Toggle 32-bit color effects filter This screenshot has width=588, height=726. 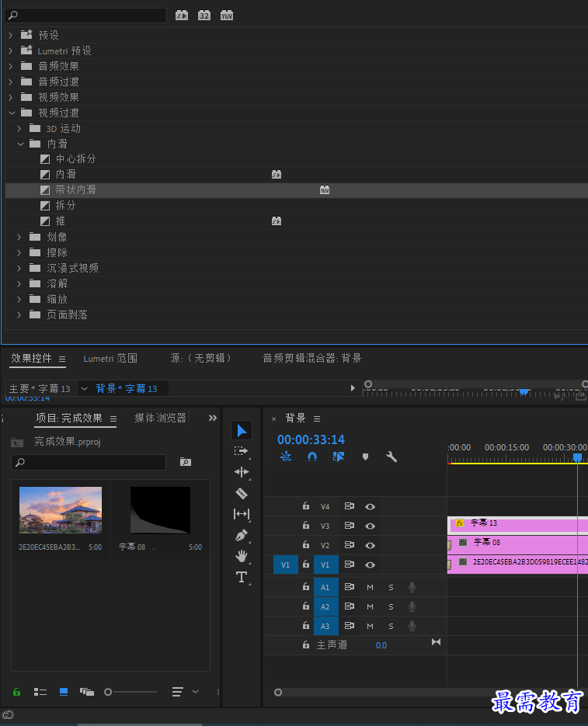[x=204, y=16]
